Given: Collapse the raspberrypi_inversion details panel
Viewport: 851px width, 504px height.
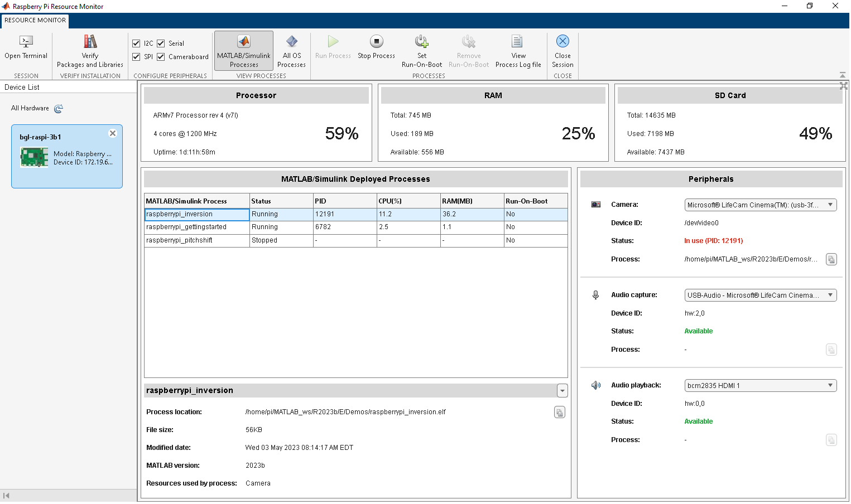Looking at the screenshot, I should [x=562, y=391].
